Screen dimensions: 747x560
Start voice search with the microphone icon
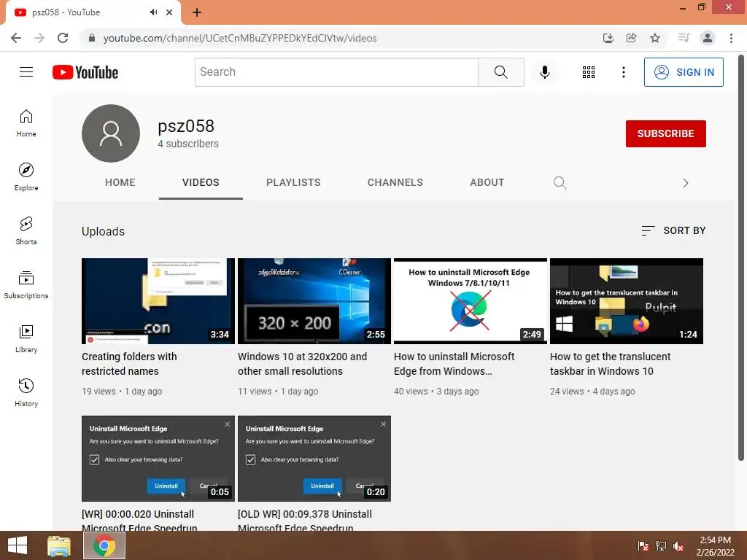544,72
